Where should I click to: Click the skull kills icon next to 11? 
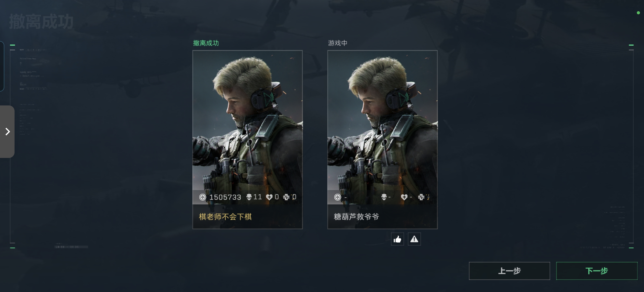(249, 197)
